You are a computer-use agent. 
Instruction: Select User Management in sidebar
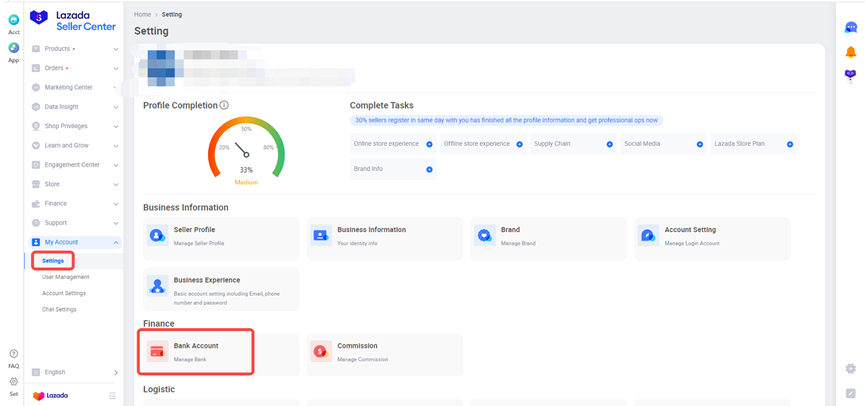[x=65, y=277]
